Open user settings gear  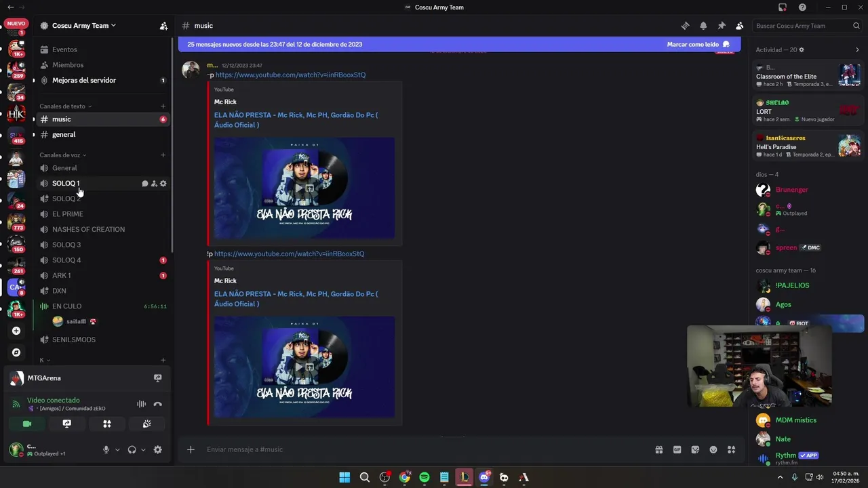tap(157, 449)
